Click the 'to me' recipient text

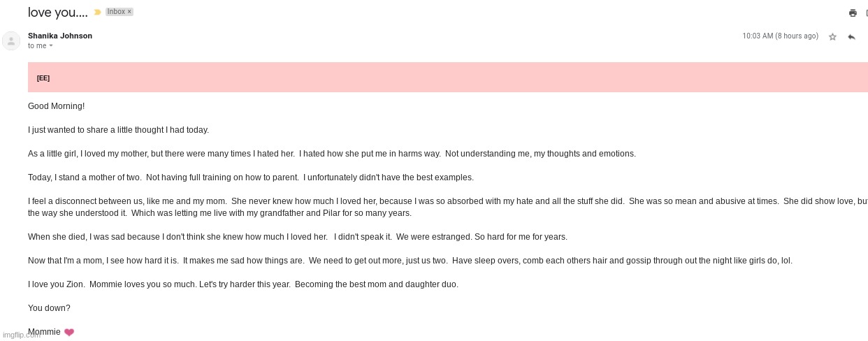click(37, 46)
